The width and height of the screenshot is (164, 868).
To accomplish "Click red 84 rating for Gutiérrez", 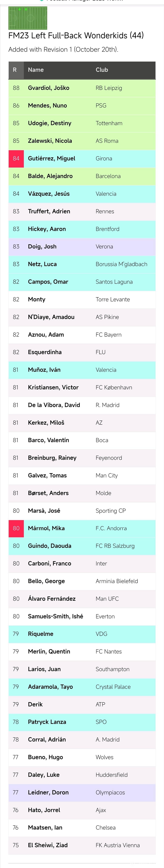I will pyautogui.click(x=16, y=158).
